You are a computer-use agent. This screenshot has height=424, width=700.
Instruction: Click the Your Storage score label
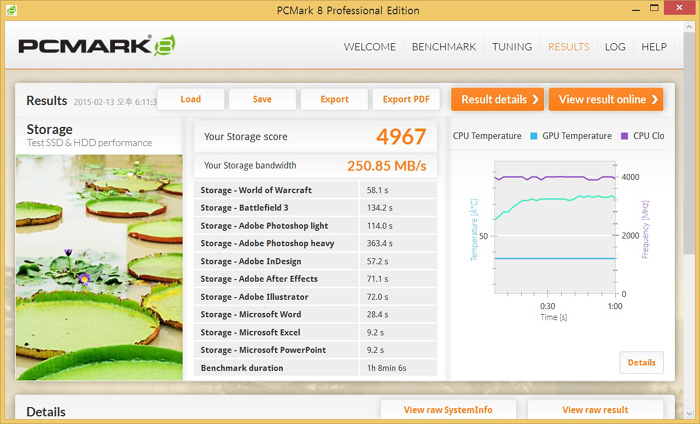tap(246, 137)
